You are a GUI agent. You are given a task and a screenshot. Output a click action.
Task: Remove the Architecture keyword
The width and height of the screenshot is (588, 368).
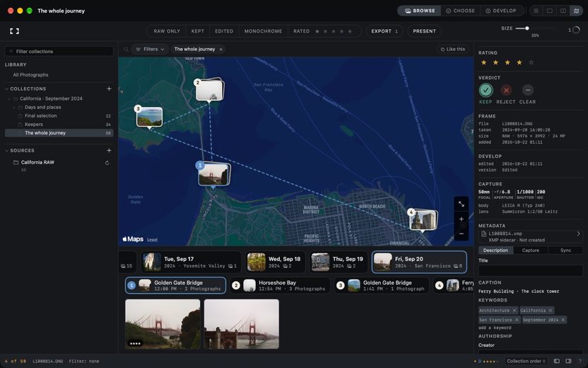coord(514,311)
